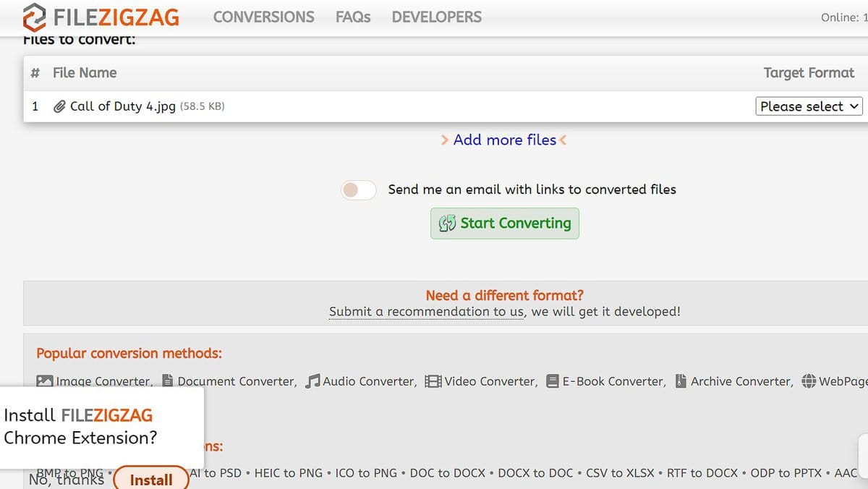The height and width of the screenshot is (489, 868).
Task: Click the (58.5 KB) file size text
Action: point(202,106)
